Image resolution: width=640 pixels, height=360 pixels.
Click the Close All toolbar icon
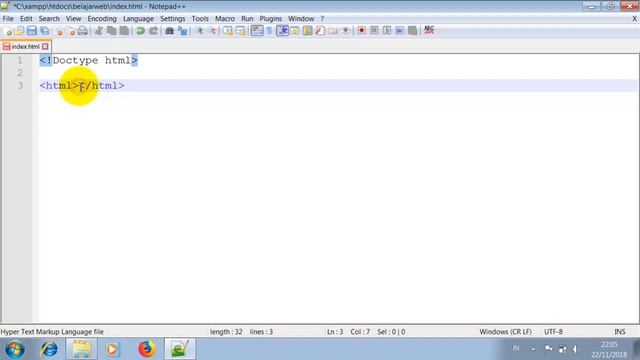(x=71, y=31)
